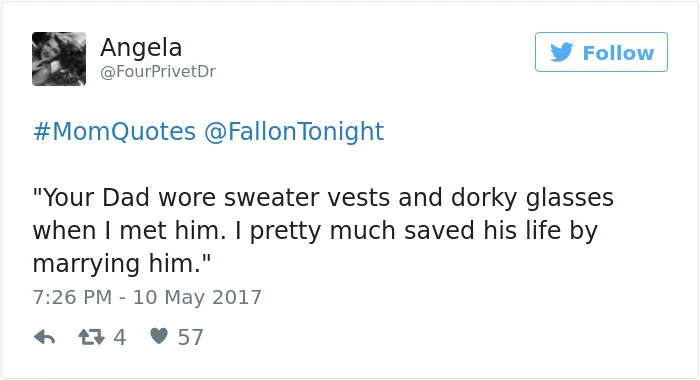
Task: Click the tweet line starting "Your Dad wore"
Action: tap(323, 197)
